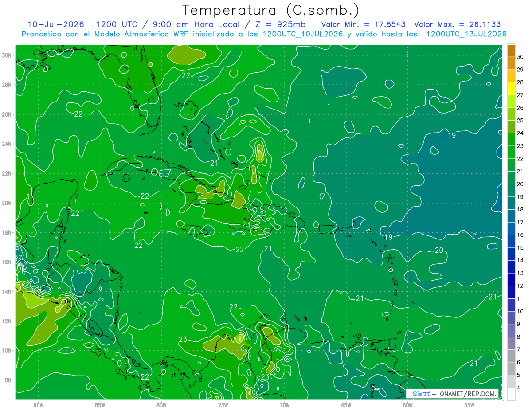The width and height of the screenshot is (532, 411).
Task: Click the colorbar legend value '17'
Action: (520, 222)
